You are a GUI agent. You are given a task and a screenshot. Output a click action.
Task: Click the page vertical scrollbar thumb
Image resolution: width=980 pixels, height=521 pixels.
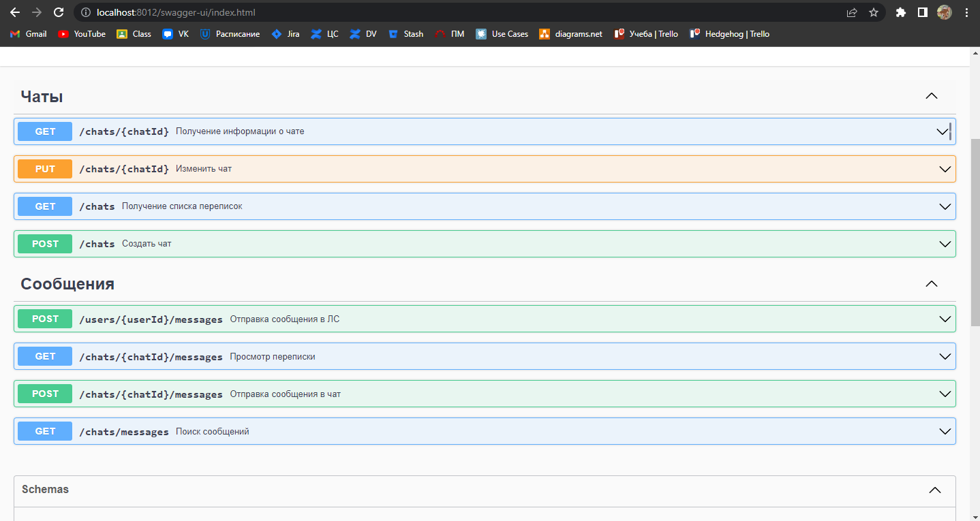tap(975, 232)
